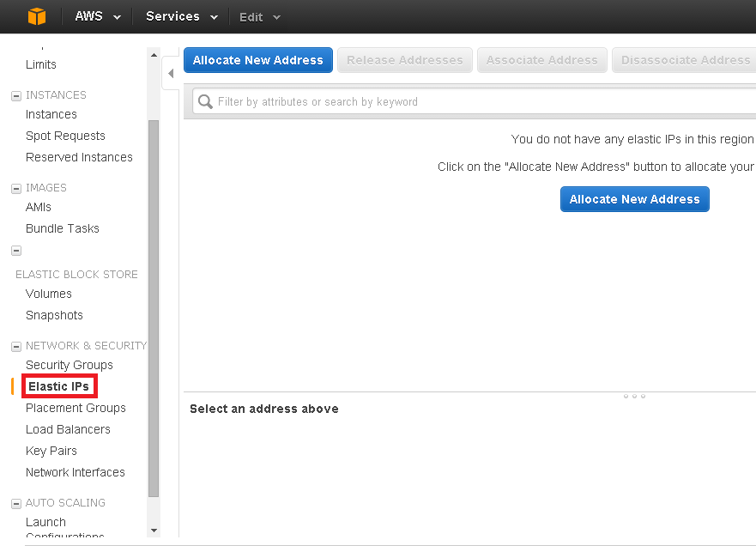The width and height of the screenshot is (756, 546).
Task: Click the sidebar vertical scrollbar thumb
Action: [154, 308]
